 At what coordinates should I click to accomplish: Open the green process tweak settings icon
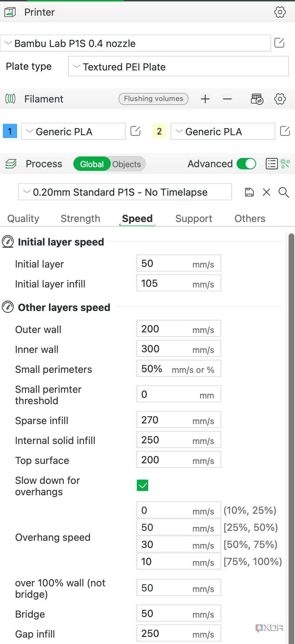[x=285, y=164]
